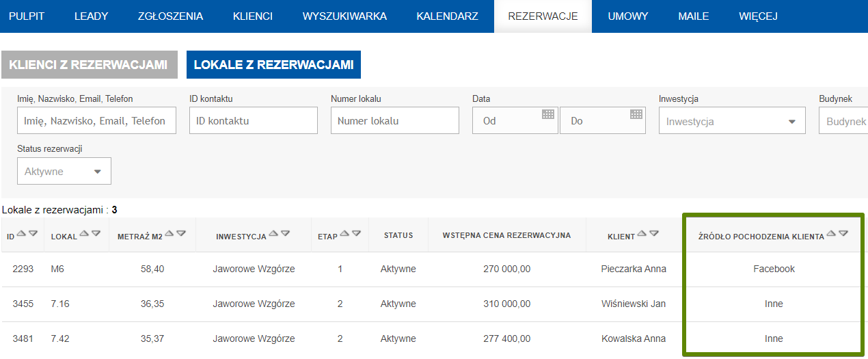868x359 pixels.
Task: Select reservation ID 2293
Action: click(x=23, y=269)
